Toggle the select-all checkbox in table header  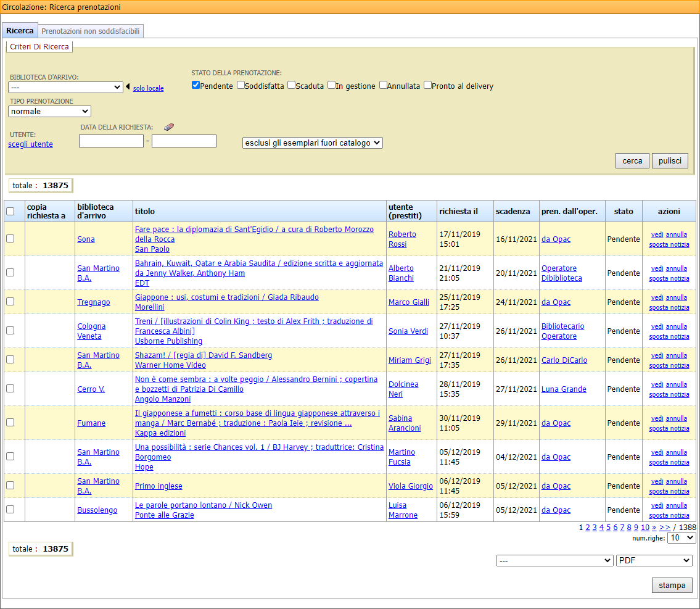(10, 211)
